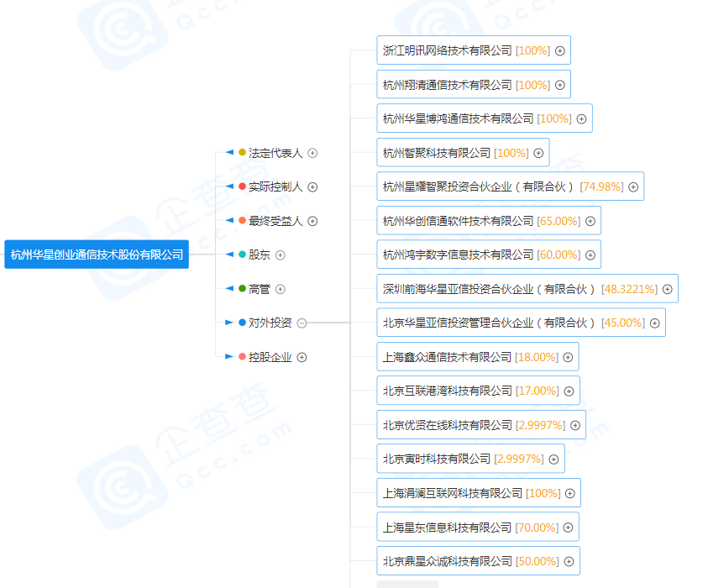
Task: Expand 浙江明讯网络技术有限公司 subsidiaries
Action: click(x=559, y=50)
